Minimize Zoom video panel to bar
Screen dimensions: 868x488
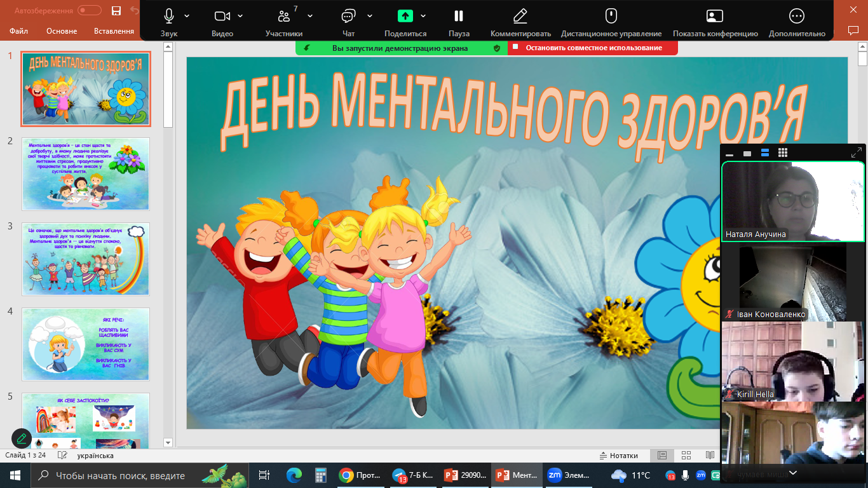(729, 154)
